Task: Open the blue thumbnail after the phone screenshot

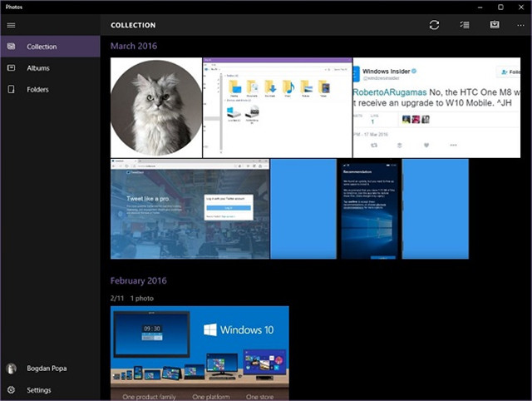Action: [436, 209]
